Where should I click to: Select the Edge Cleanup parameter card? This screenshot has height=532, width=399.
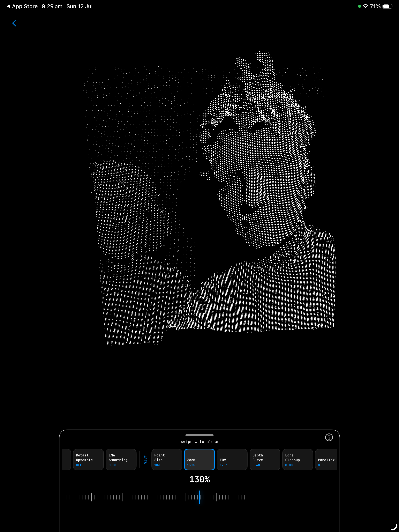click(x=297, y=459)
